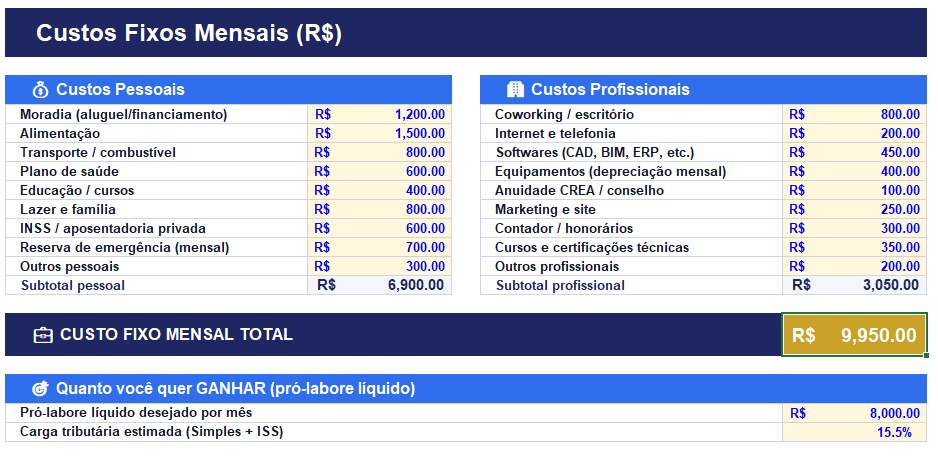Screen dimensions: 938x462
Task: Click the Reserva de emergência (mensal) label
Action: pos(124,247)
